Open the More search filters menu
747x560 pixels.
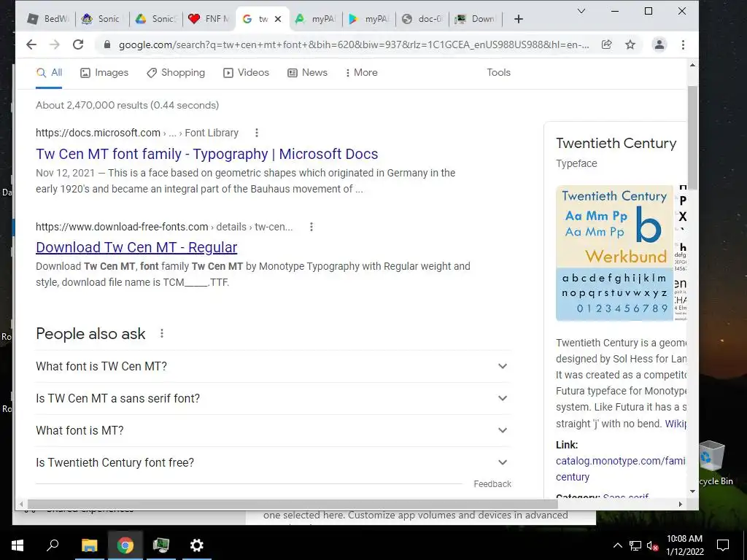tap(361, 73)
